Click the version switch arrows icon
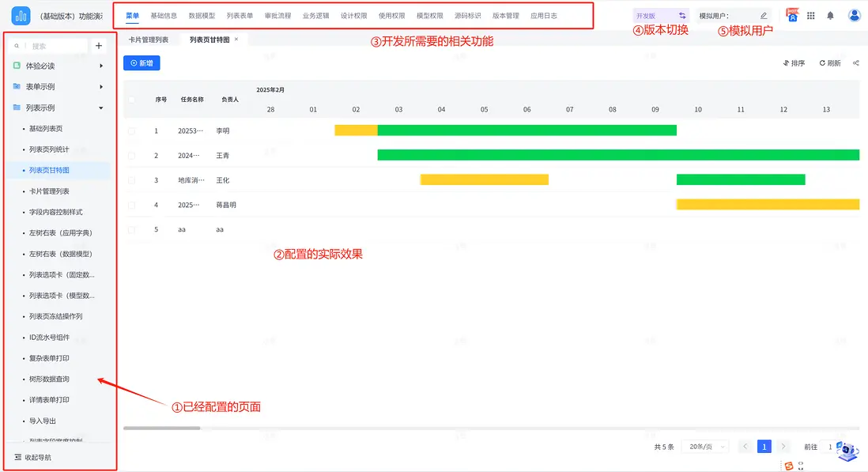This screenshot has width=868, height=472. click(x=682, y=16)
